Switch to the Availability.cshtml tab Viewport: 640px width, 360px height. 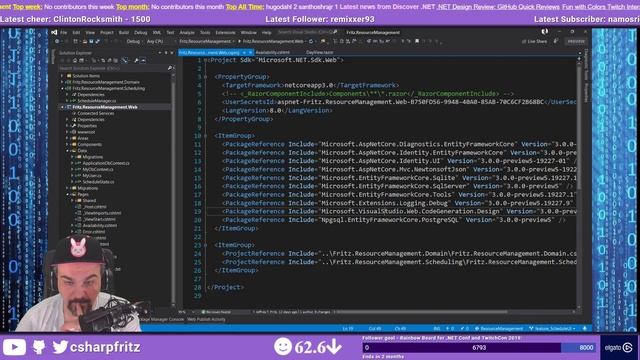[x=272, y=52]
